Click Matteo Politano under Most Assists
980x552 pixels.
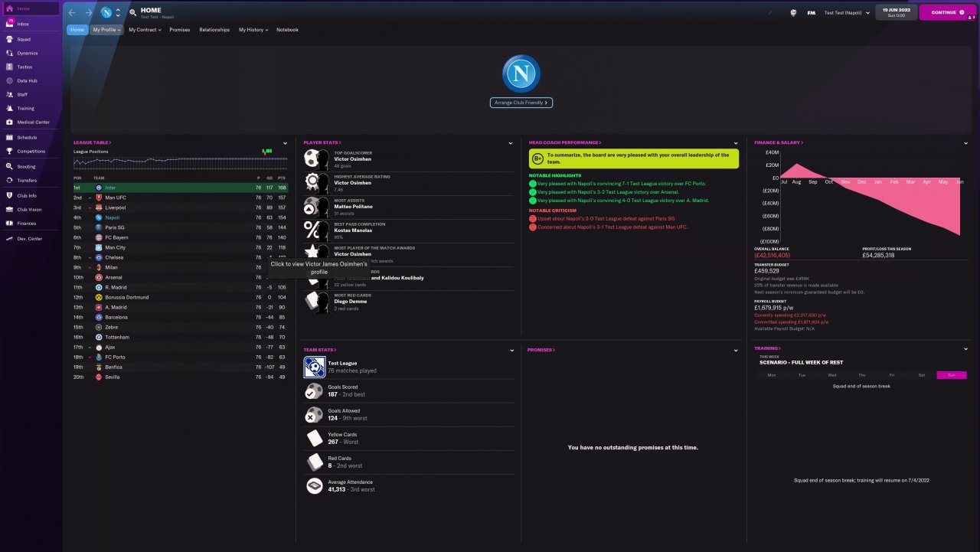[x=353, y=207]
